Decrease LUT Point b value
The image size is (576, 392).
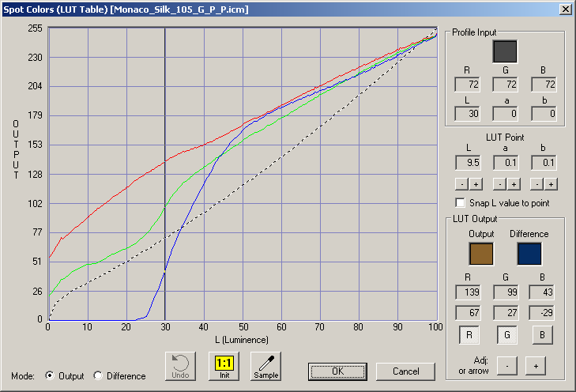click(x=536, y=184)
